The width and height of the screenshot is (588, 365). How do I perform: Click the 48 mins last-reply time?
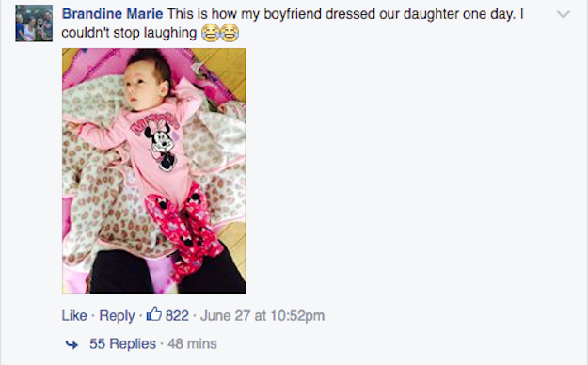pyautogui.click(x=192, y=343)
